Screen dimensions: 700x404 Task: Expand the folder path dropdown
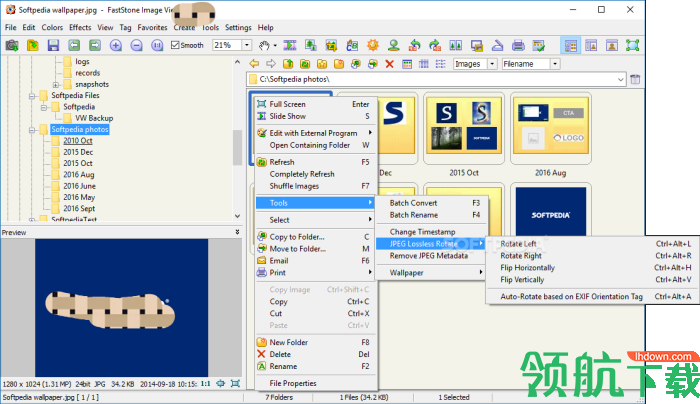[621, 79]
